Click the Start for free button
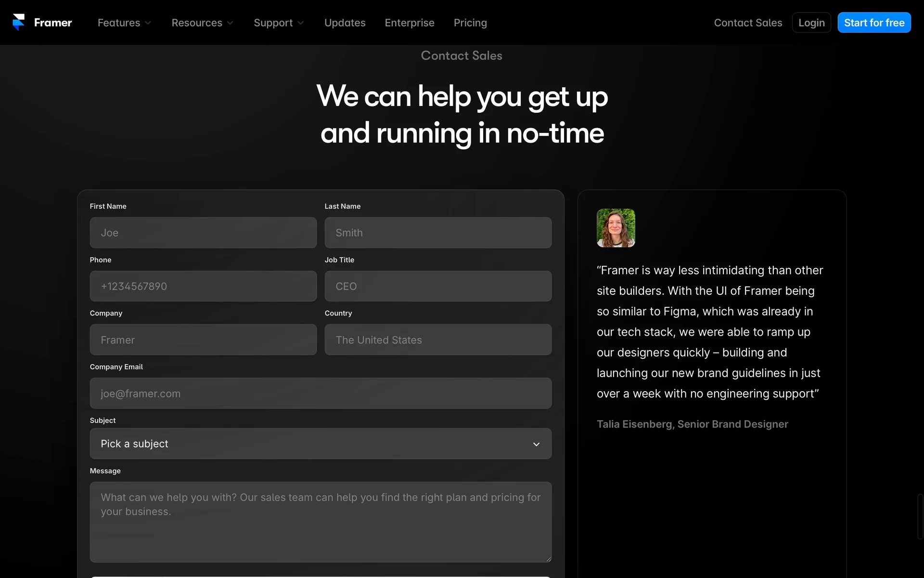The height and width of the screenshot is (578, 924). pos(873,23)
